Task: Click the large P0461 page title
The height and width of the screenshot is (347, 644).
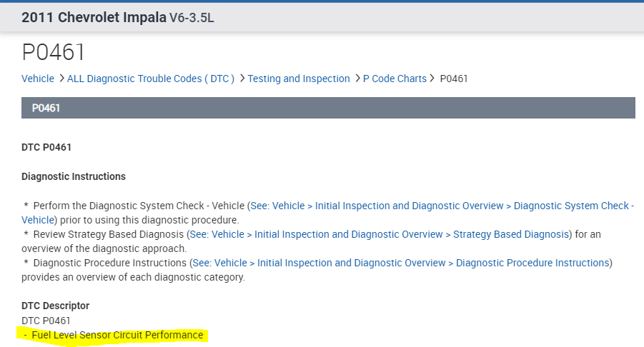Action: point(54,52)
